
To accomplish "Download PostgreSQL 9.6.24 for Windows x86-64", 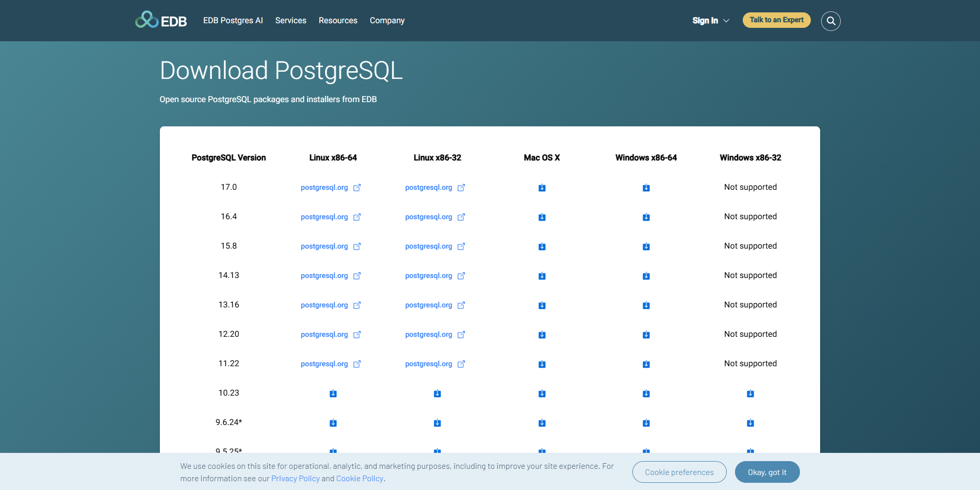I will (x=646, y=423).
